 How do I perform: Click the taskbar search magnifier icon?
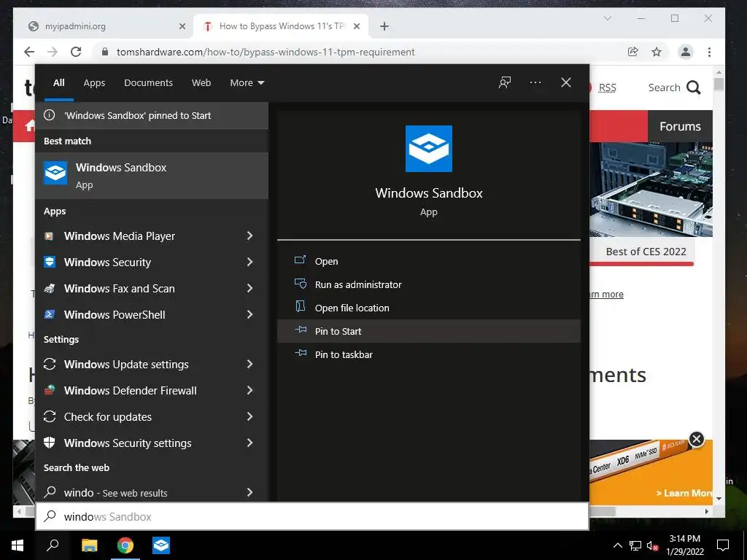pos(53,545)
